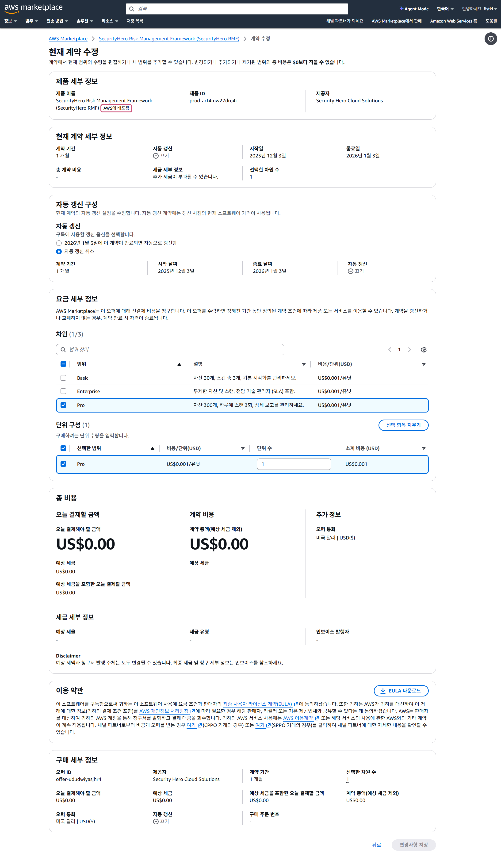This screenshot has width=501, height=868.
Task: Uncheck the Pro row in 단위 구성 table
Action: (63, 464)
